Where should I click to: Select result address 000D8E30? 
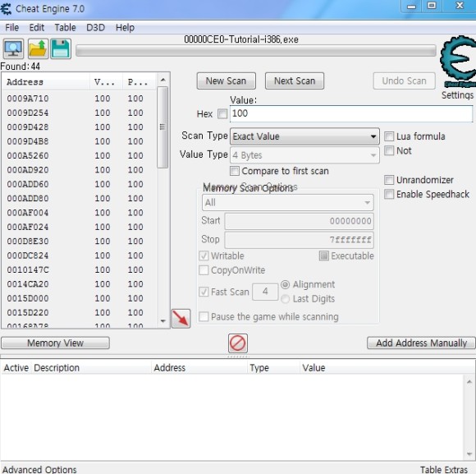[x=28, y=242]
